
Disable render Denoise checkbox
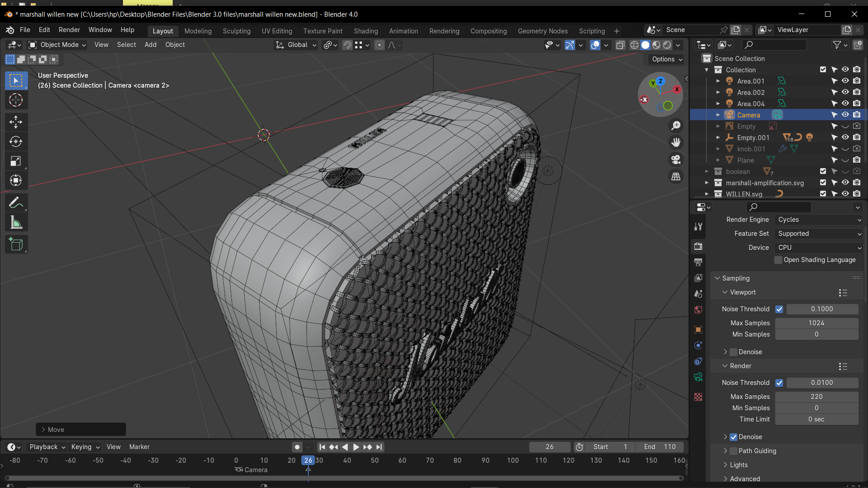[733, 437]
